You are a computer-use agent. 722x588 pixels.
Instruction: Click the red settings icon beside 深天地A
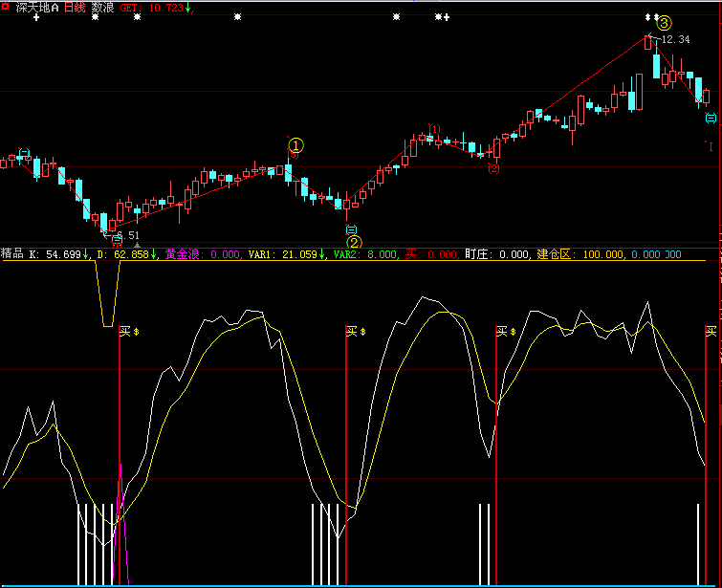coord(6,7)
